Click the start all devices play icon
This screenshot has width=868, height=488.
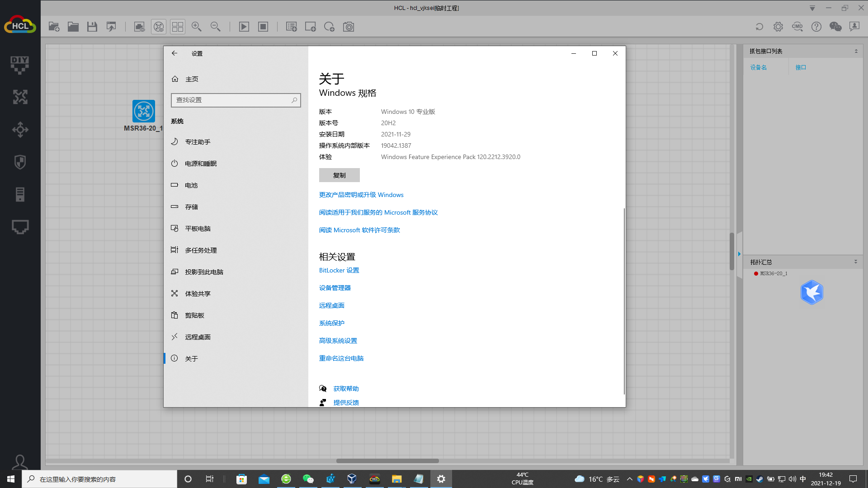pos(244,27)
